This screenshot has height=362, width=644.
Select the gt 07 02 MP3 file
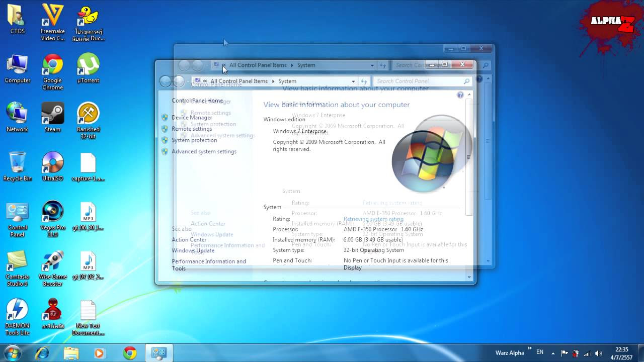(88, 265)
